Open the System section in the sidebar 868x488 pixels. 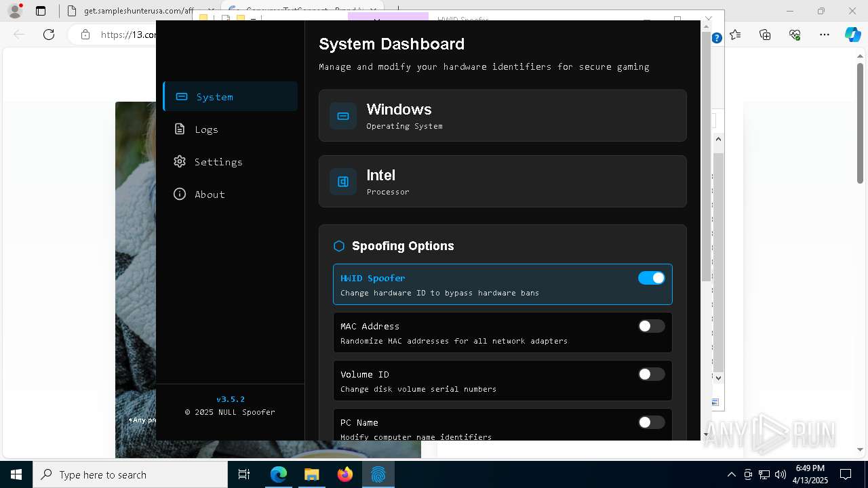click(231, 96)
